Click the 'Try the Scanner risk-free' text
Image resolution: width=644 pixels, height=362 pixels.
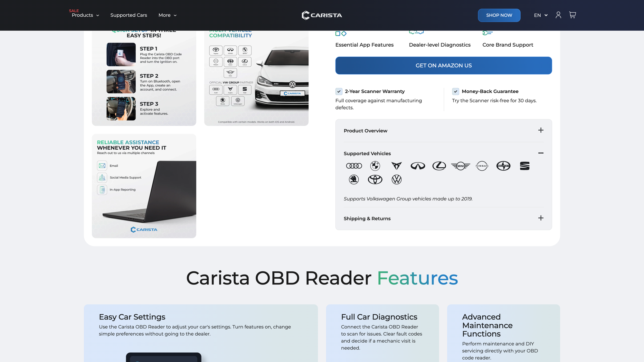click(x=494, y=101)
